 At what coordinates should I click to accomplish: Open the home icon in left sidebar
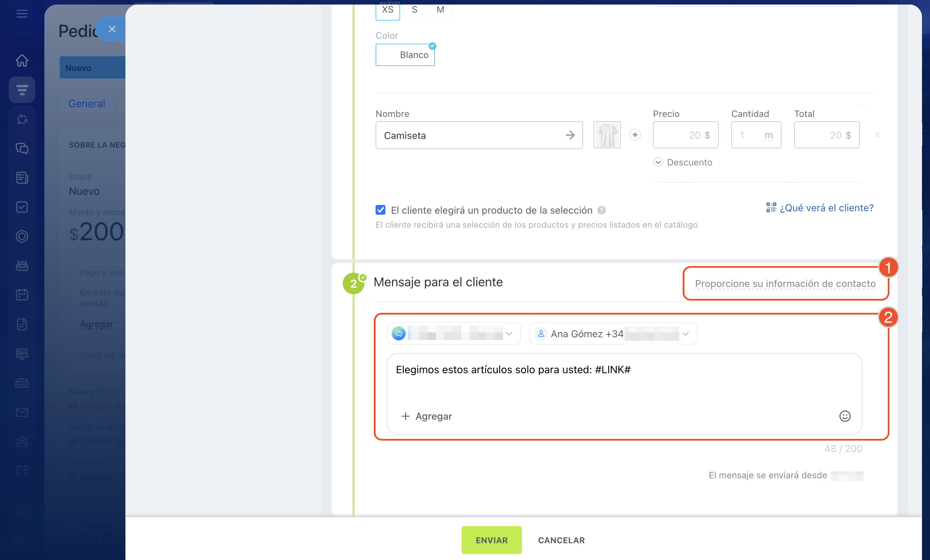pos(22,60)
